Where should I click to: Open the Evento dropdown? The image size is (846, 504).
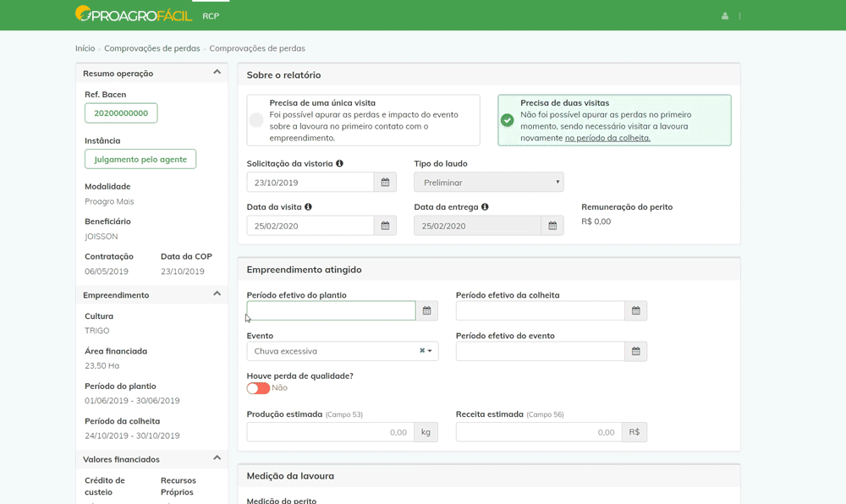pyautogui.click(x=343, y=352)
